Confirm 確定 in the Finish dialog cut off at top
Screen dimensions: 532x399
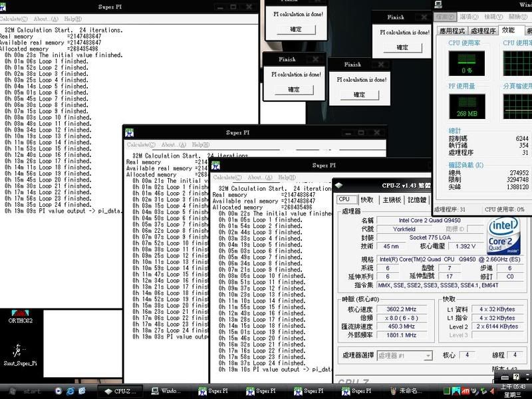(296, 29)
